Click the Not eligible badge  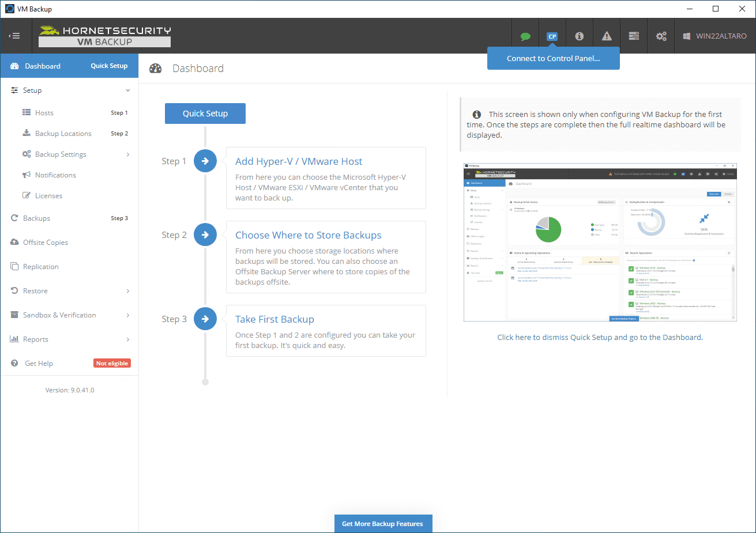[112, 363]
